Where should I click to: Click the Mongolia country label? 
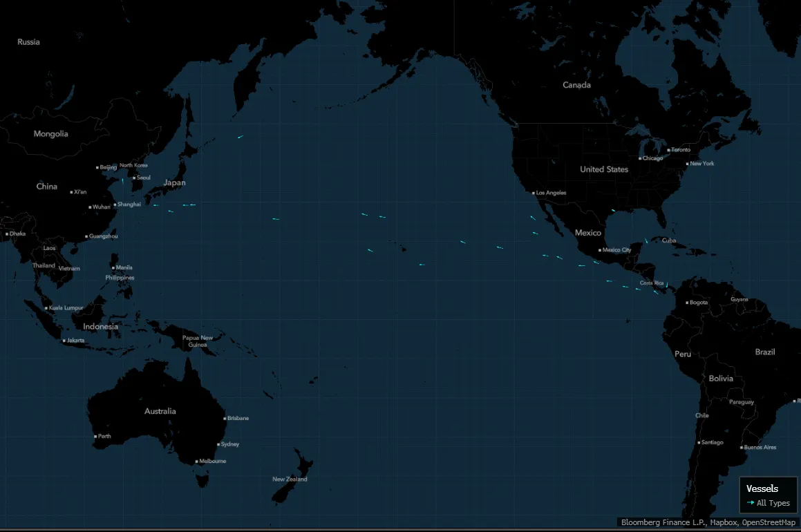50,134
